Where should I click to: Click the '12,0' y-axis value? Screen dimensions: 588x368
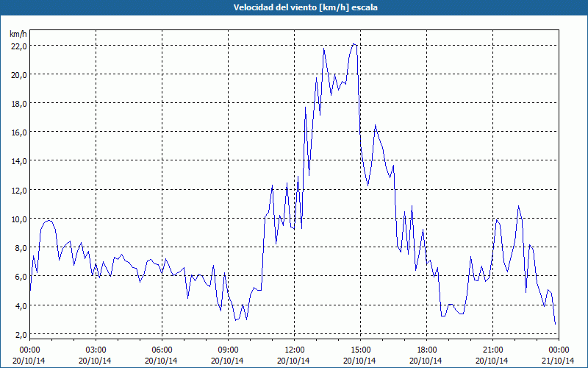[19, 190]
